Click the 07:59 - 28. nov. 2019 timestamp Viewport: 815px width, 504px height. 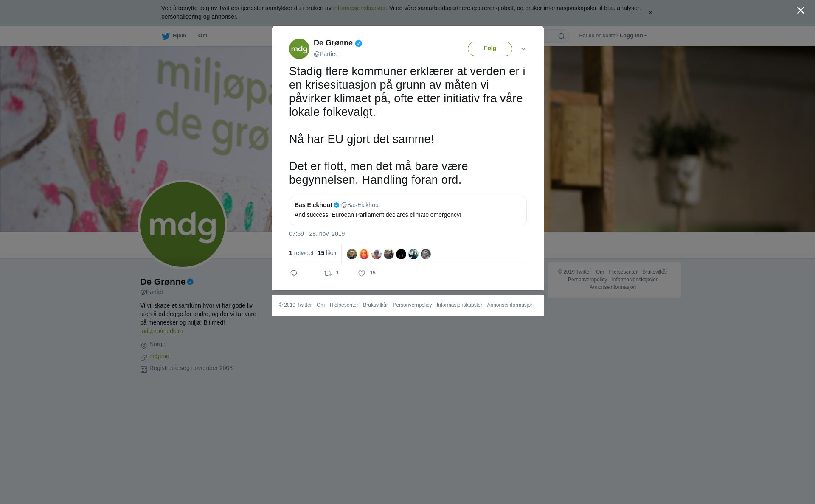pyautogui.click(x=317, y=234)
